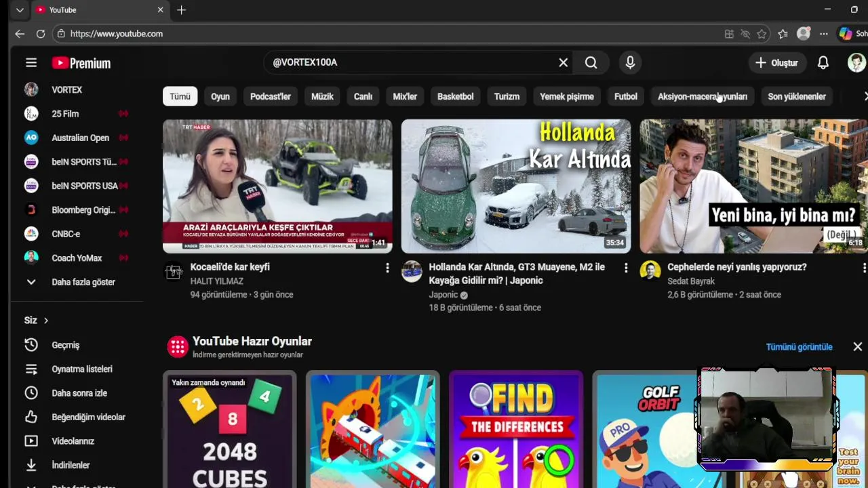Image resolution: width=868 pixels, height=488 pixels.
Task: Select the Oyun filter chip
Action: [220, 96]
